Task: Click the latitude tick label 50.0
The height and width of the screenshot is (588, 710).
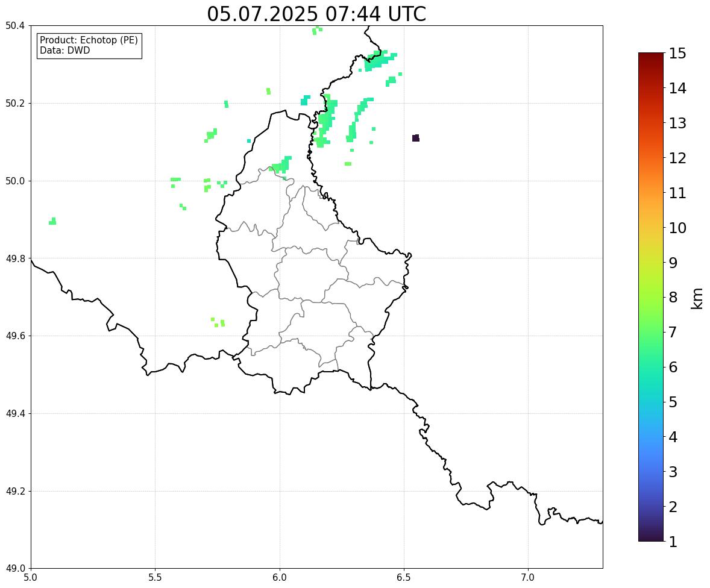Action: point(14,181)
